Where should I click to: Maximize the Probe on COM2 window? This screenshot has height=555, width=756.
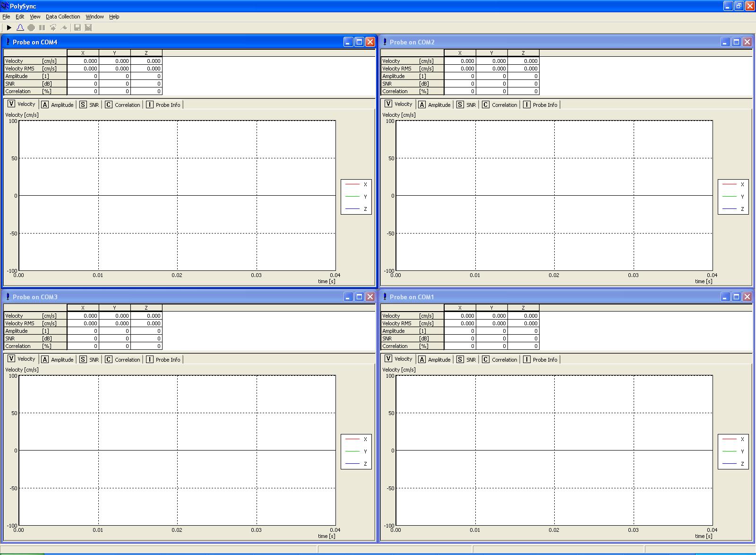[736, 42]
